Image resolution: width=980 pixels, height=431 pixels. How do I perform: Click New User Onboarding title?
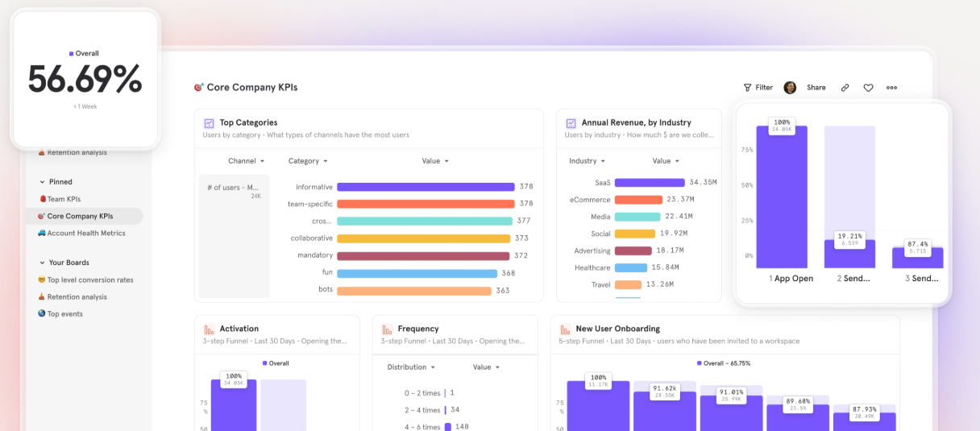coord(618,329)
